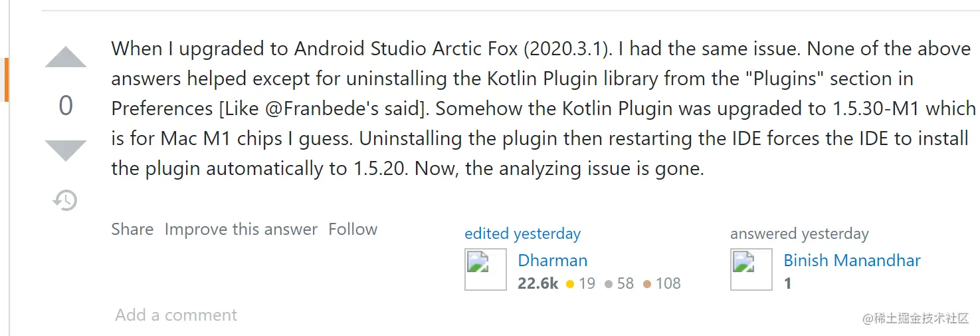Image resolution: width=980 pixels, height=336 pixels.
Task: Click Binish Manandhar's avatar image
Action: (x=751, y=269)
